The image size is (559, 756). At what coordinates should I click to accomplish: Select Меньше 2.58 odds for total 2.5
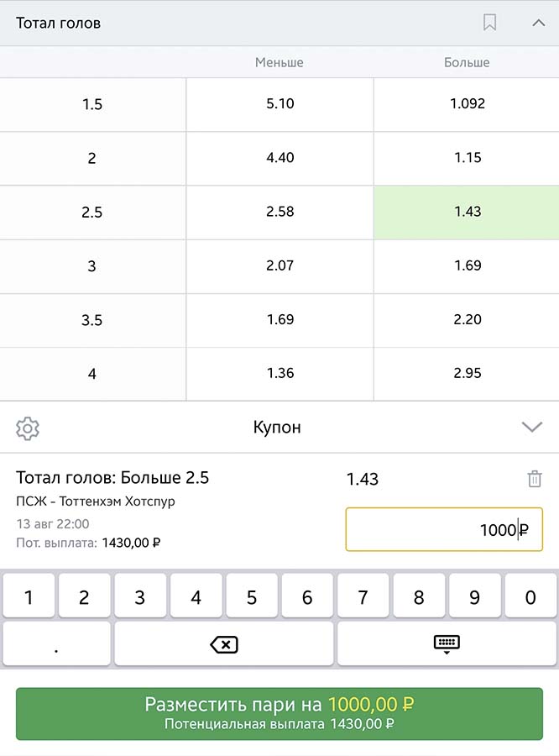pyautogui.click(x=280, y=213)
